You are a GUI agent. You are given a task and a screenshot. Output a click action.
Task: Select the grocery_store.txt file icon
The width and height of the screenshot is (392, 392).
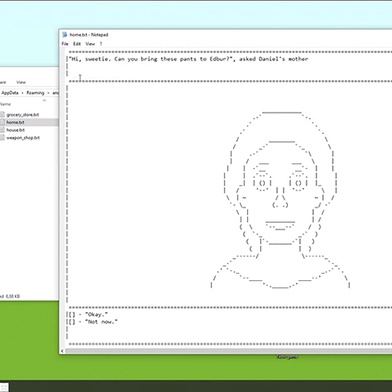[2, 115]
